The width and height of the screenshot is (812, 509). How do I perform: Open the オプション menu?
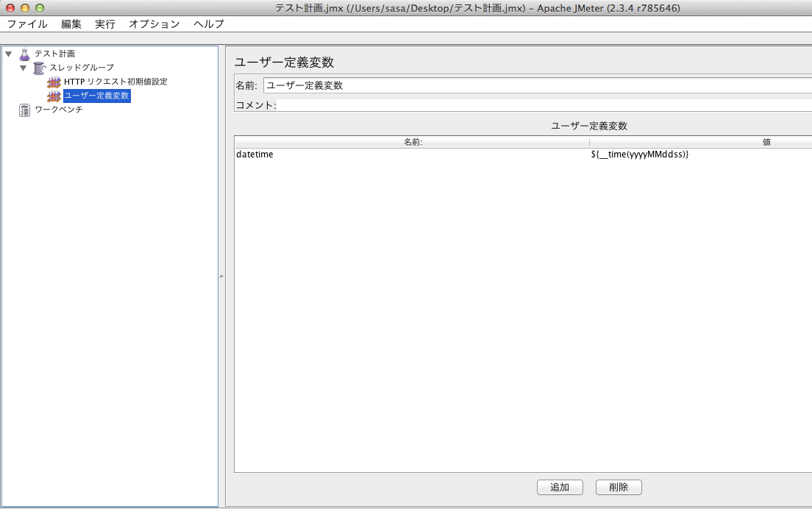154,24
